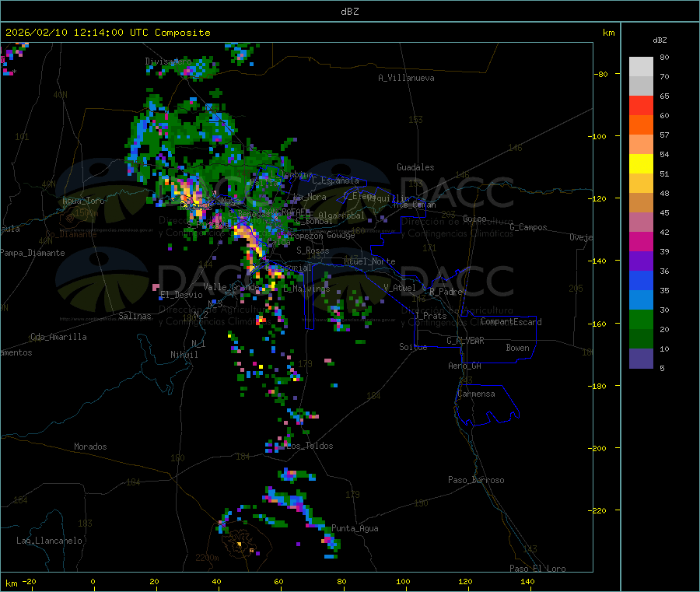Image resolution: width=700 pixels, height=592 pixels.
Task: Click the 'dBZ' title at top center
Action: pyautogui.click(x=349, y=12)
